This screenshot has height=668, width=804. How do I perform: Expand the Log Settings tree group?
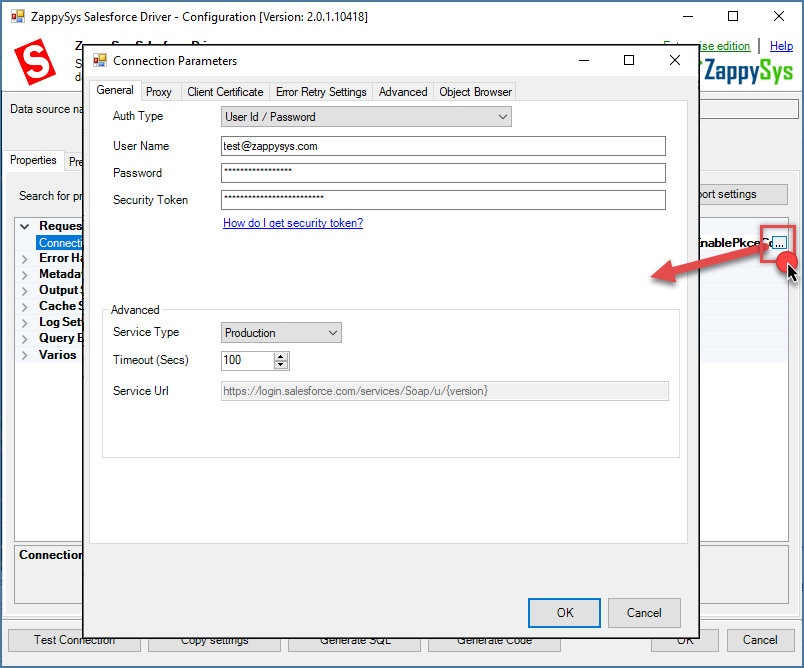tap(24, 323)
